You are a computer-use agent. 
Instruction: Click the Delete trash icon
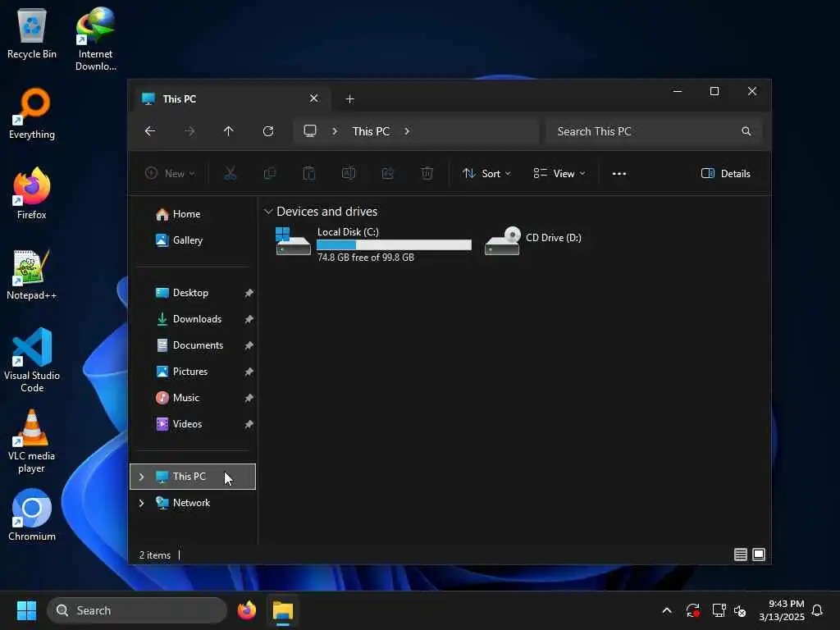point(427,173)
